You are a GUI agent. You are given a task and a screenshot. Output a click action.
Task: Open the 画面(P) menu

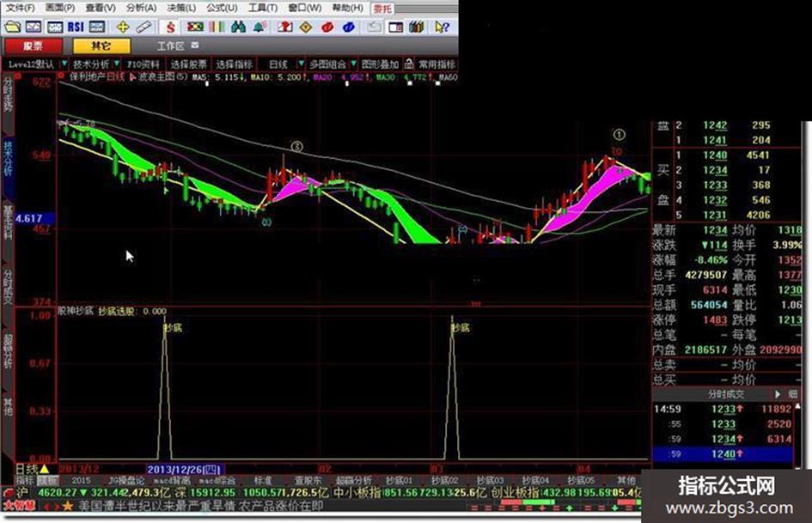tap(60, 9)
